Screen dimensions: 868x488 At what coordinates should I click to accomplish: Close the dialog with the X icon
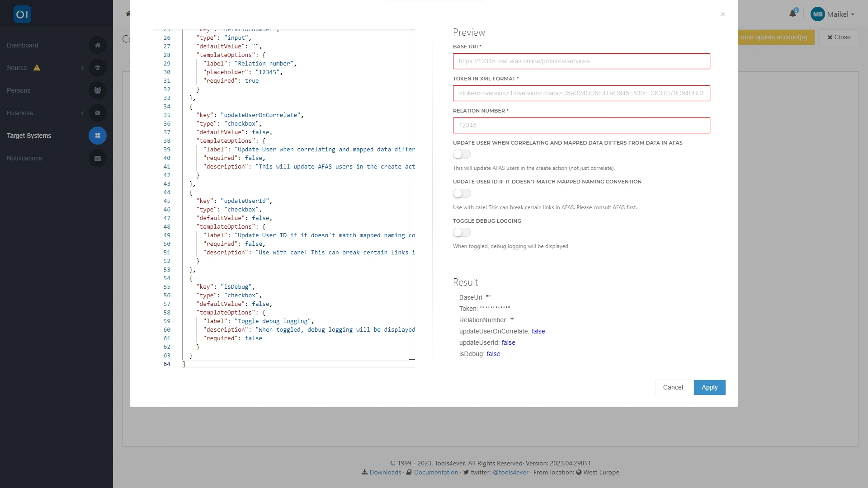tap(723, 14)
